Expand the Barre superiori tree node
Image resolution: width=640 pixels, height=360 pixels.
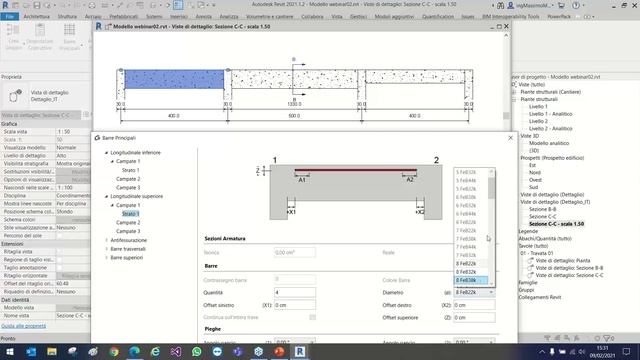point(107,258)
